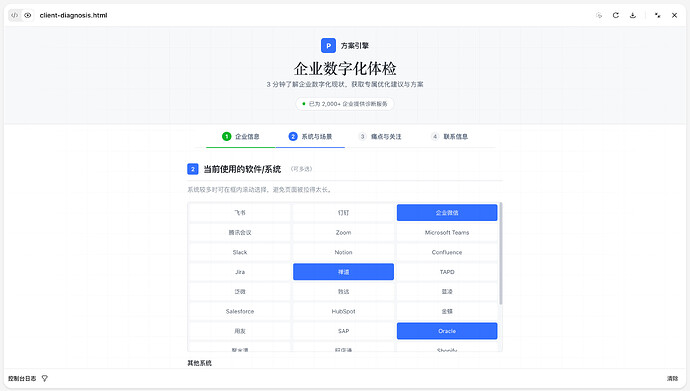Select the 蓝凌 option
Image resolution: width=690 pixels, height=391 pixels.
coord(447,292)
